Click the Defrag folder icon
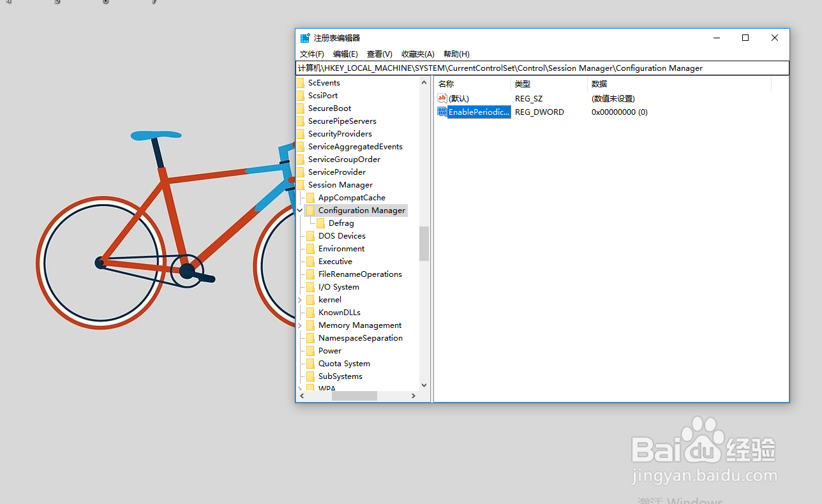 [x=321, y=223]
